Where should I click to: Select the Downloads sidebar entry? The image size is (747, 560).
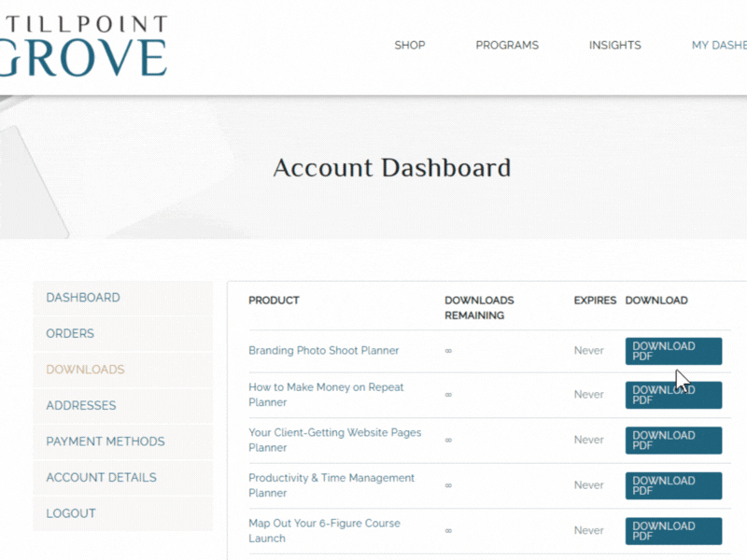click(x=84, y=370)
